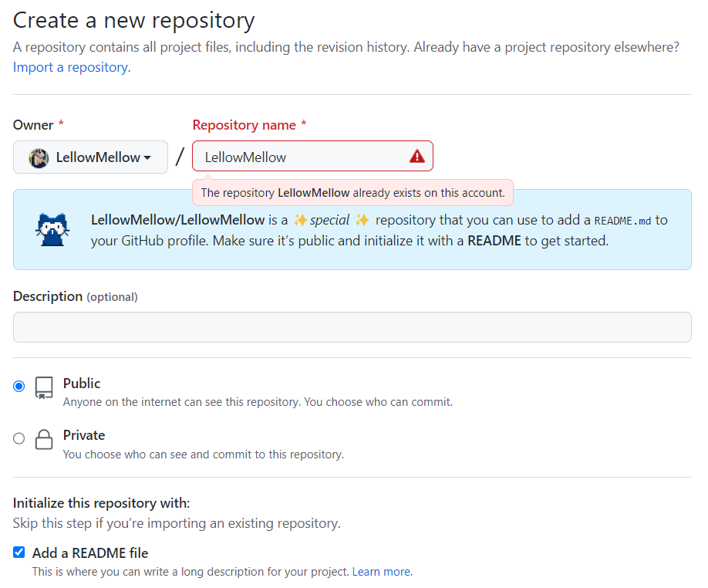Viewport: 708px width, 588px height.
Task: Click the Create a new repository heading
Action: (133, 21)
